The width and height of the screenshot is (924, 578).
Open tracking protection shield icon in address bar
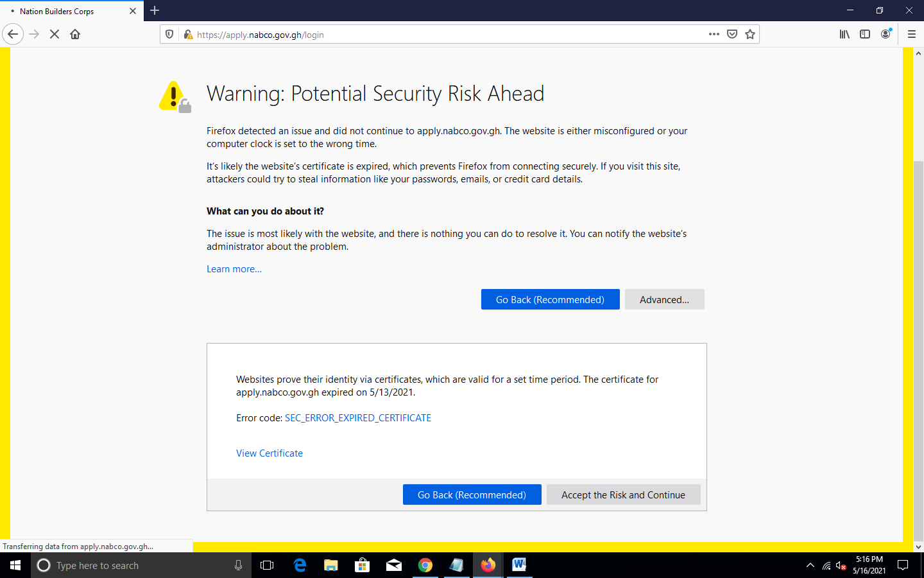pos(169,35)
